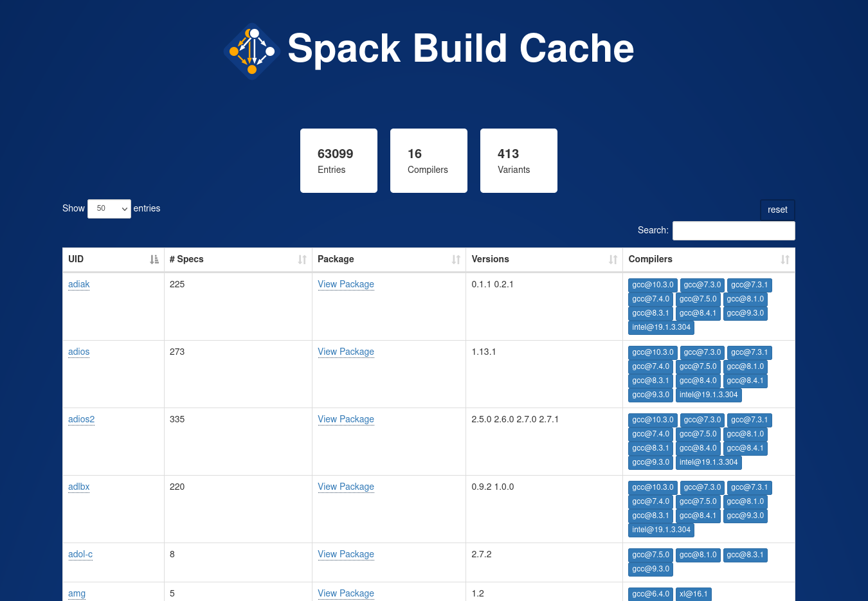
Task: Click the Versions column header text
Action: point(490,259)
